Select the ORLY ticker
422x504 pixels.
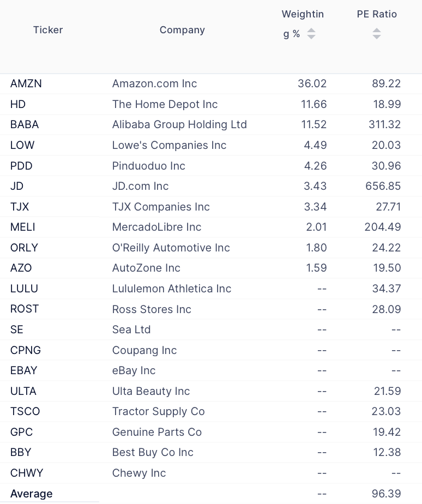click(25, 248)
